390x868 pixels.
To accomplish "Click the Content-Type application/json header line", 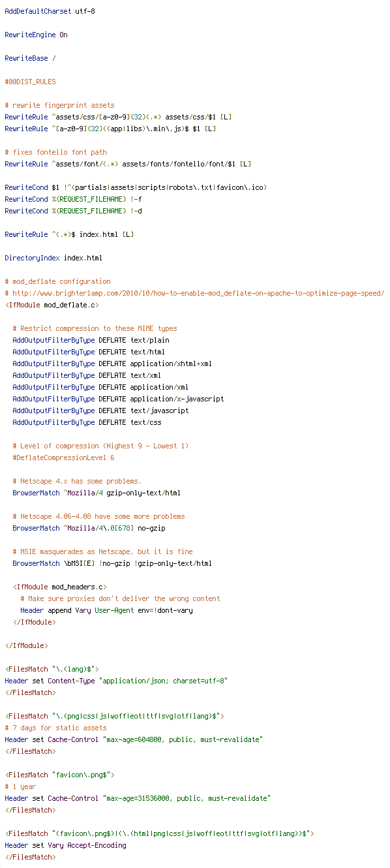I will pyautogui.click(x=116, y=681).
